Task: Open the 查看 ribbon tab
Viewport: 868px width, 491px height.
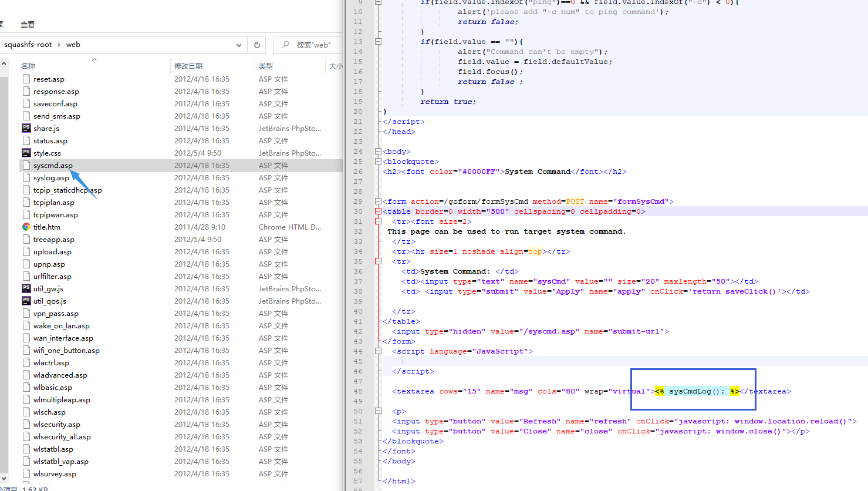Action: point(28,25)
